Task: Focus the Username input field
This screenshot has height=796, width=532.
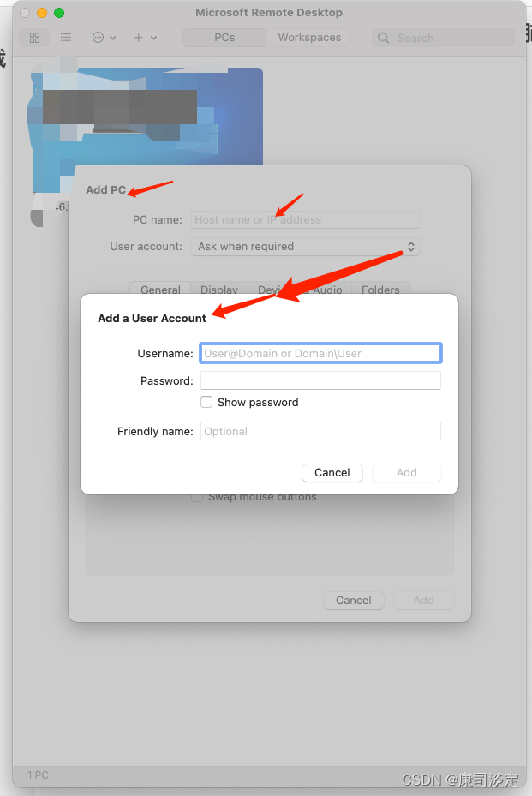Action: (320, 353)
